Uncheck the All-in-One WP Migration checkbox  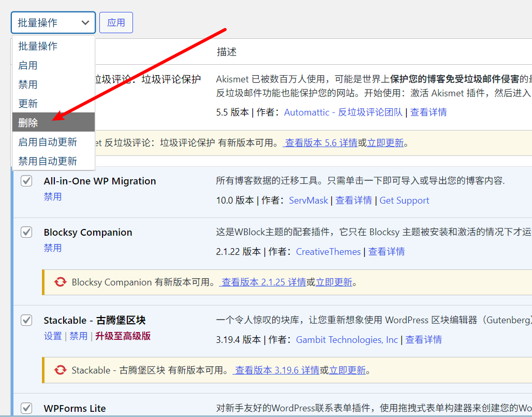point(26,181)
